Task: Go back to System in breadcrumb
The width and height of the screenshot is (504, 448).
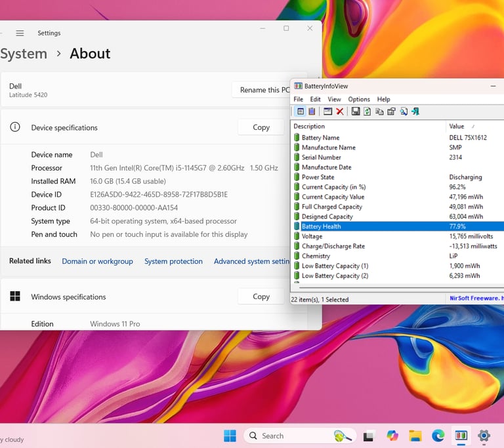Action: tap(24, 54)
